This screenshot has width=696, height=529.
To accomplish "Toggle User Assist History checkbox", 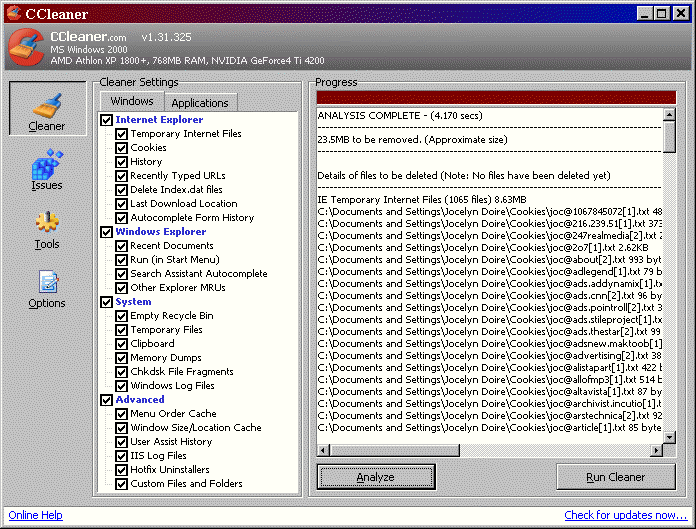I will click(121, 442).
